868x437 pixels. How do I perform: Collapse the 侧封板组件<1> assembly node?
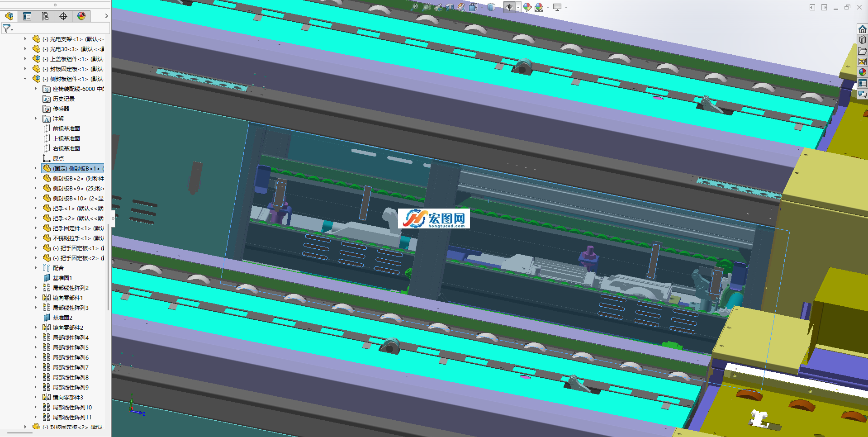click(25, 79)
